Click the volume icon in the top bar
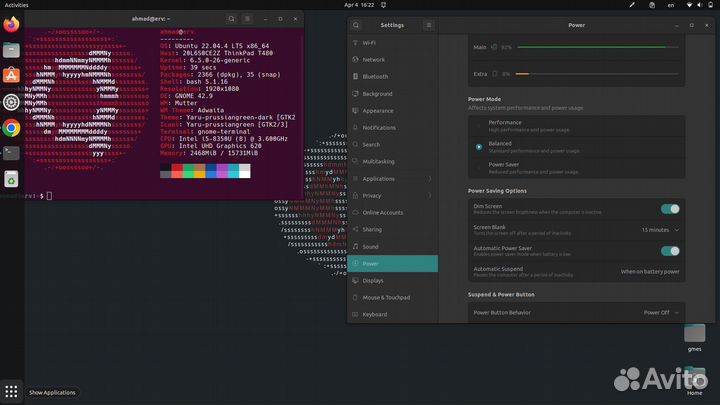Screen dimensions: 720x405 click(x=699, y=5)
